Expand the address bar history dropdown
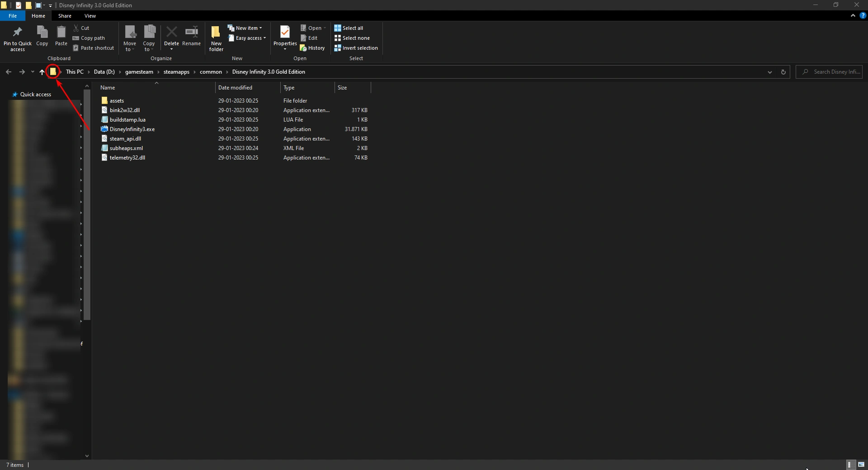 [769, 72]
